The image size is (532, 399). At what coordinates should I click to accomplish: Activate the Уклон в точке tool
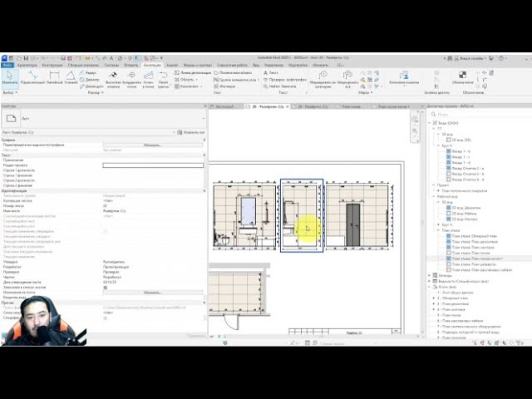click(148, 80)
